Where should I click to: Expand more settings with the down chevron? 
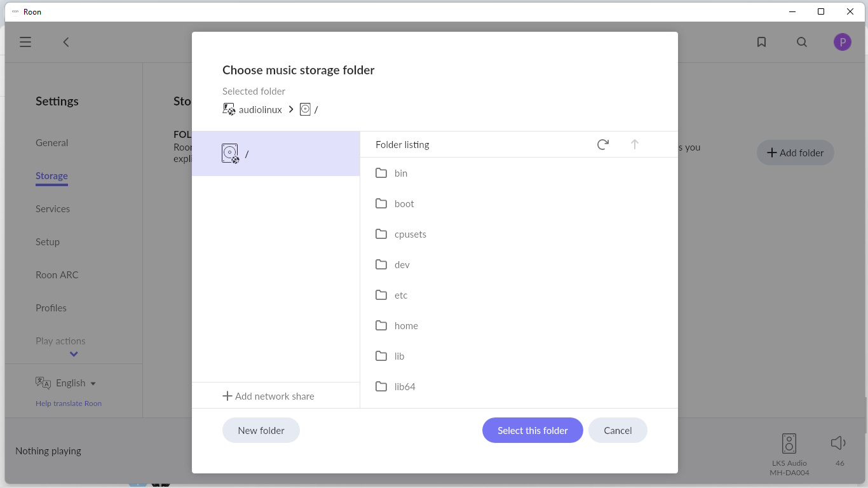(74, 354)
